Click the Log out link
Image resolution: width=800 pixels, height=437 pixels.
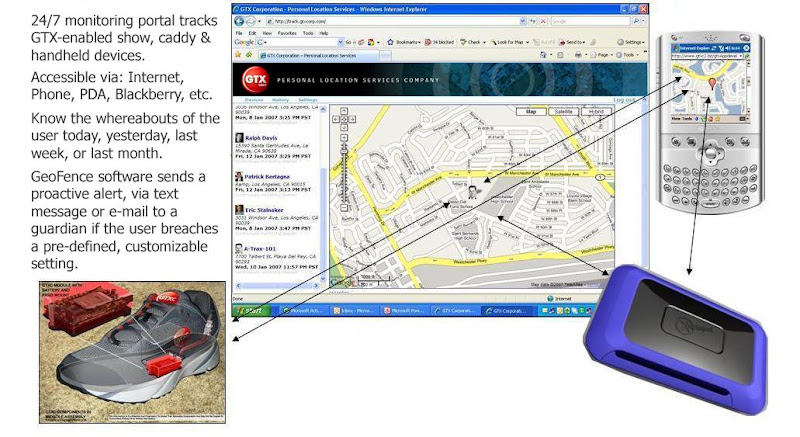[x=624, y=100]
